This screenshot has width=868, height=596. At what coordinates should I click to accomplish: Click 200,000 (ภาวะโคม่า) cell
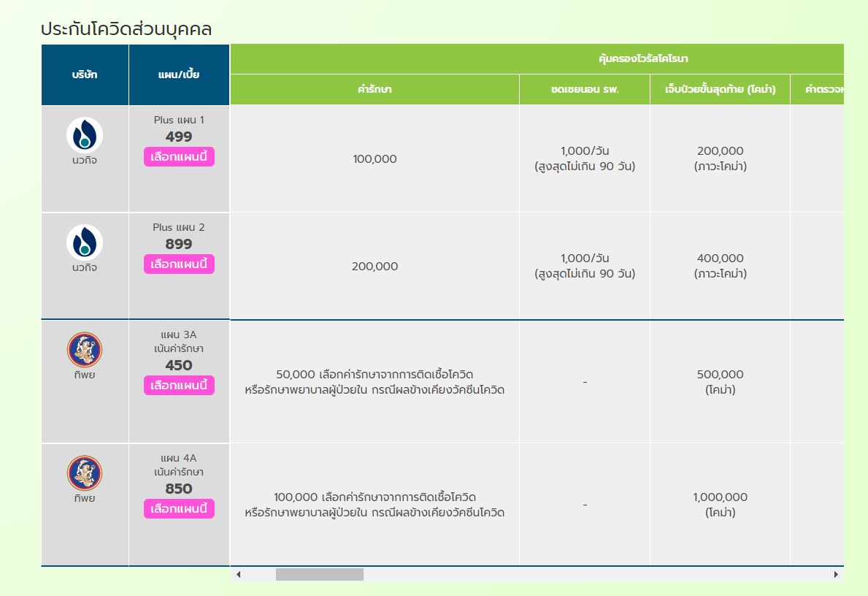pyautogui.click(x=721, y=158)
